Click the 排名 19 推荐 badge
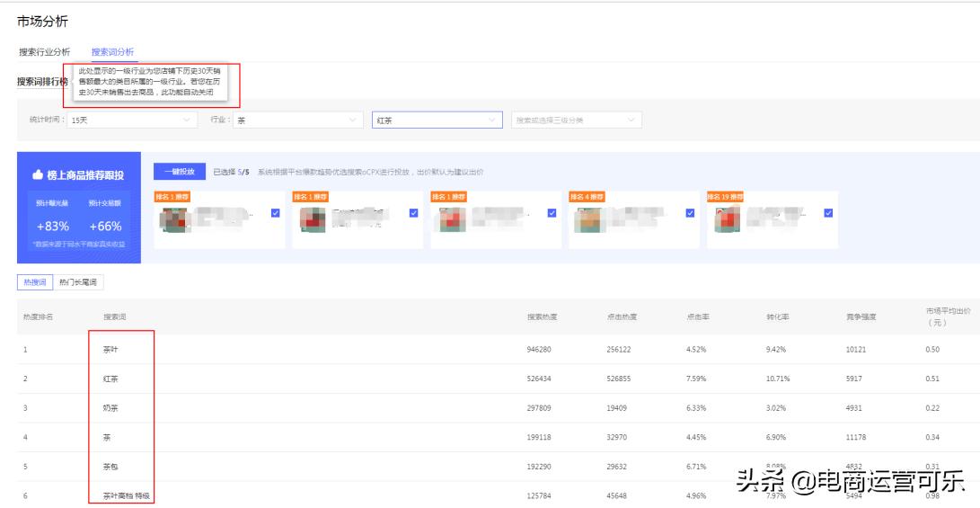This screenshot has width=980, height=508. [x=725, y=197]
